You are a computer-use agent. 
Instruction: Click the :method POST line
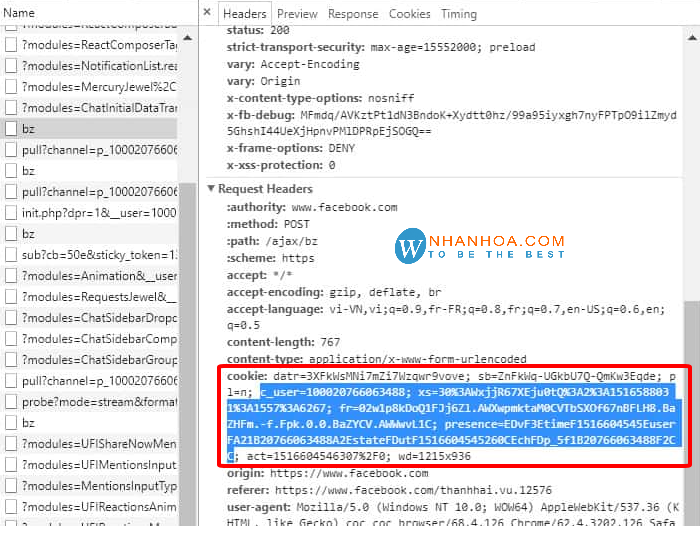pyautogui.click(x=268, y=224)
